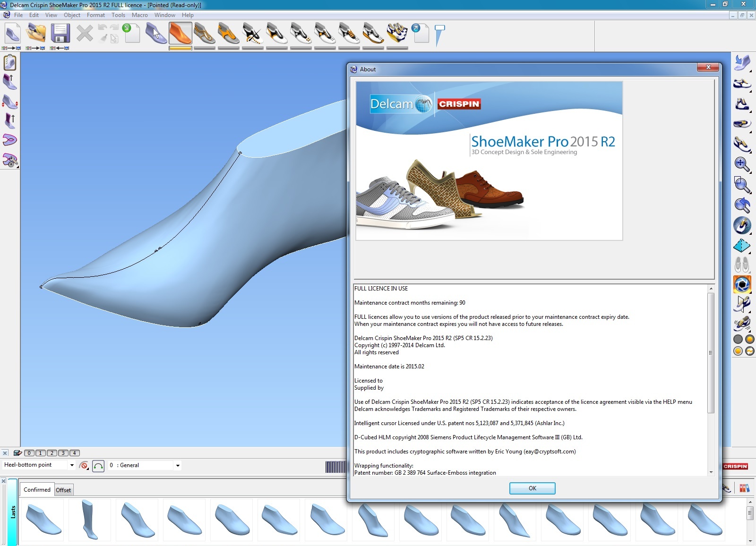This screenshot has height=546, width=756.
Task: Select the first last thumbnail in Lasts panel
Action: click(x=43, y=520)
